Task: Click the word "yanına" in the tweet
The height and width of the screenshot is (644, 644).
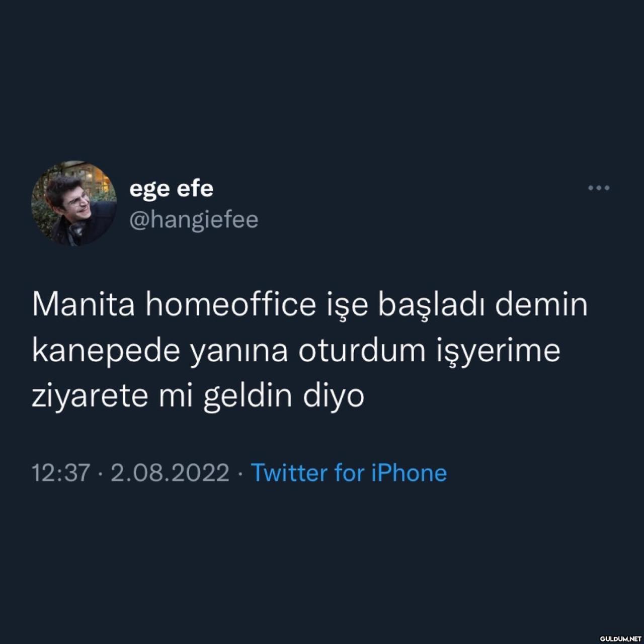Action: [x=238, y=352]
